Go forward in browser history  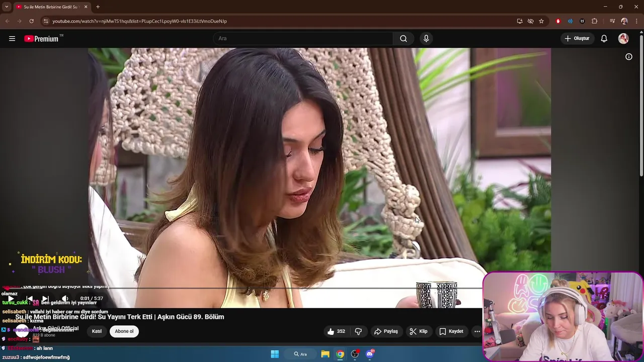click(x=19, y=21)
